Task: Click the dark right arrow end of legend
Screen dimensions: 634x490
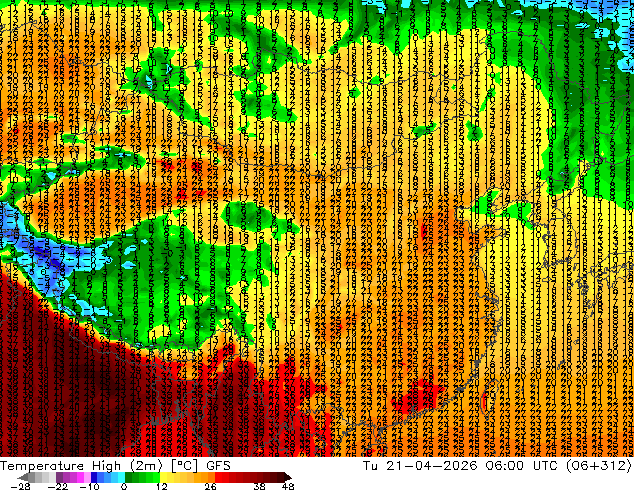Action: pos(287,477)
